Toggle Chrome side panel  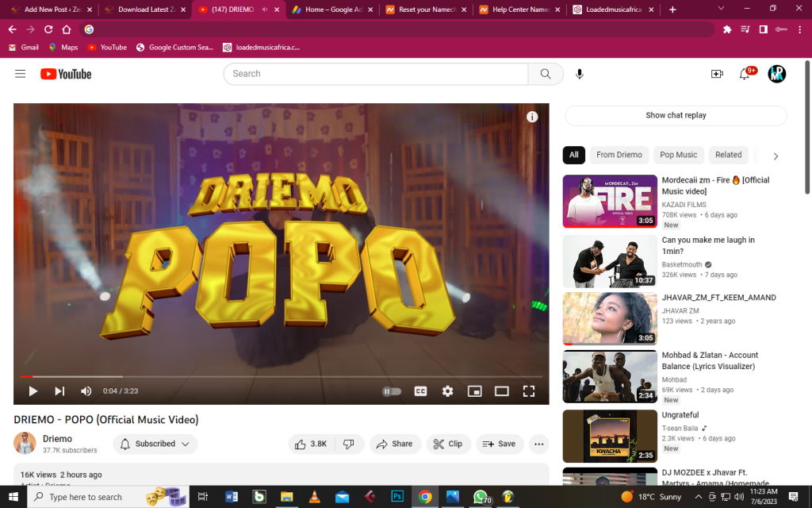(764, 29)
